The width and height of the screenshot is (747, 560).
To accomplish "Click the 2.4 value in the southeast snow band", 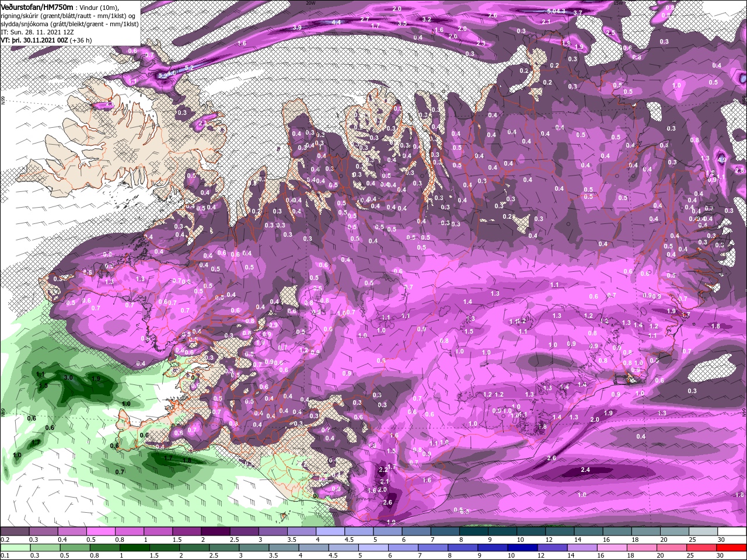I will pos(585,470).
